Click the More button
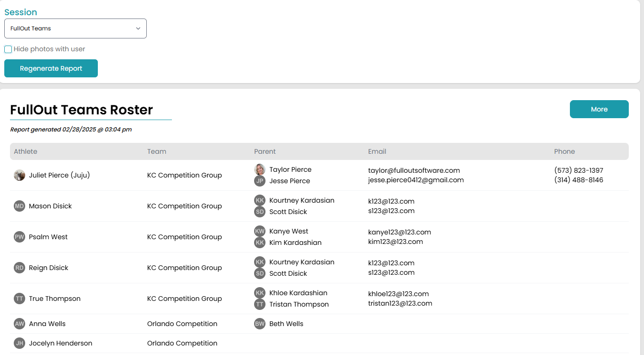The image size is (644, 355). [x=599, y=109]
